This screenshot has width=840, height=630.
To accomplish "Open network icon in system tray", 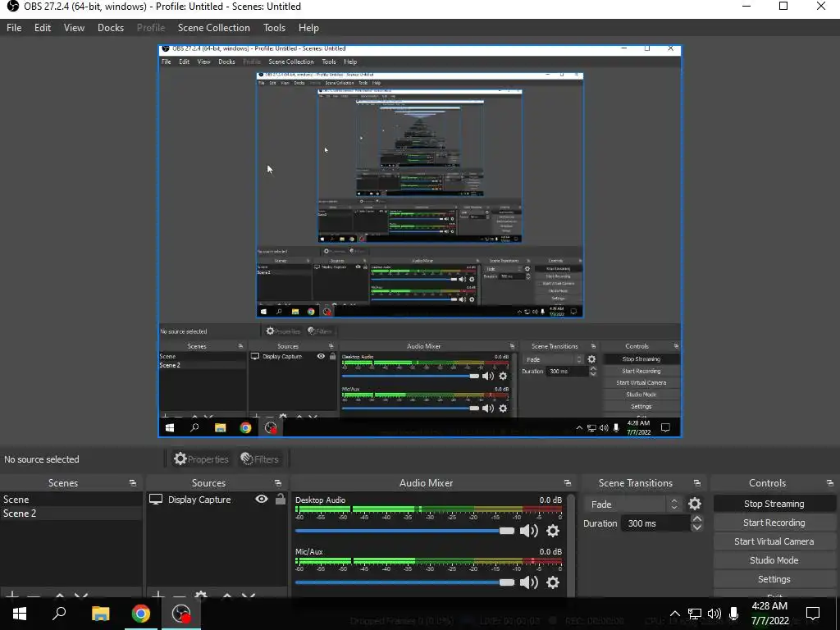I will (695, 614).
